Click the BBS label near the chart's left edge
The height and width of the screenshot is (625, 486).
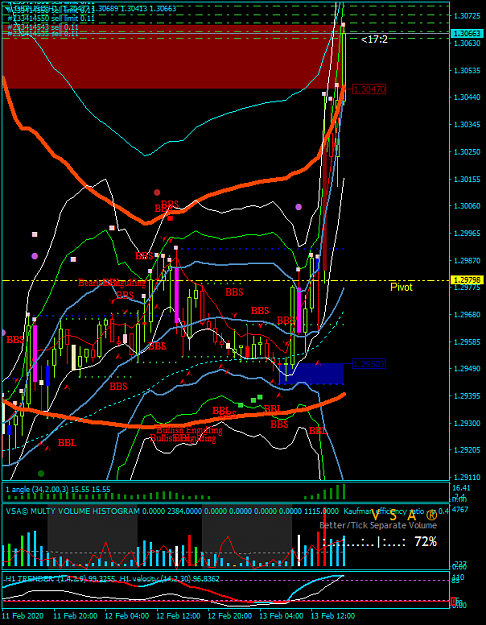[x=15, y=340]
